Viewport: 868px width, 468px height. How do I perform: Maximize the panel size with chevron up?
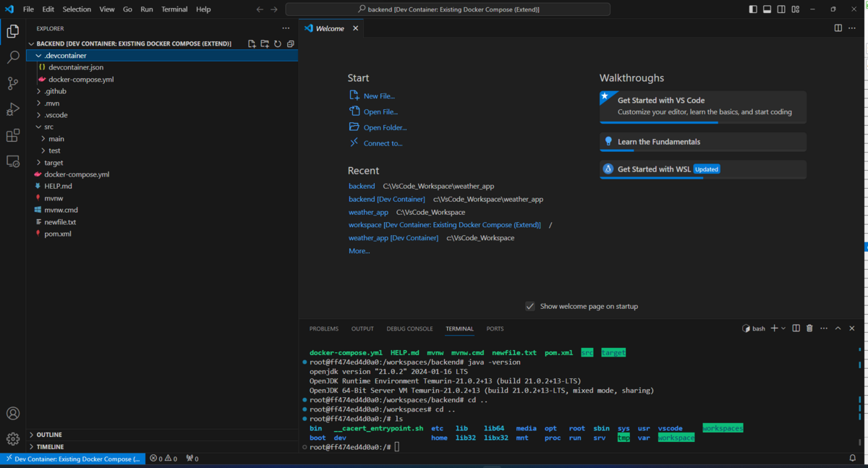point(838,328)
